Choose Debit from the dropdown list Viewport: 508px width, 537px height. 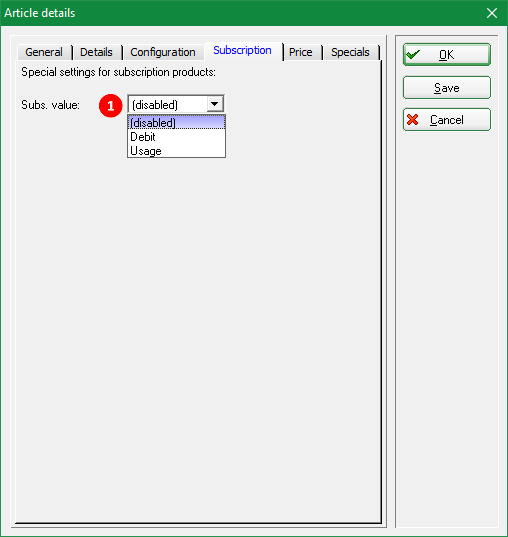(x=176, y=137)
